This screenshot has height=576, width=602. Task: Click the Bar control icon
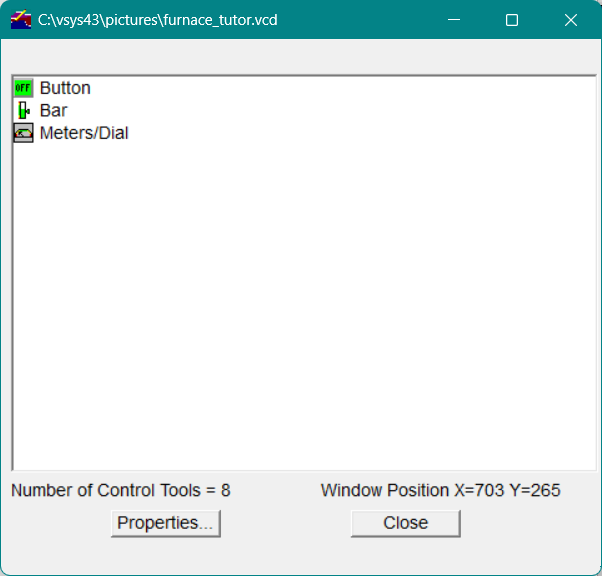[x=23, y=110]
